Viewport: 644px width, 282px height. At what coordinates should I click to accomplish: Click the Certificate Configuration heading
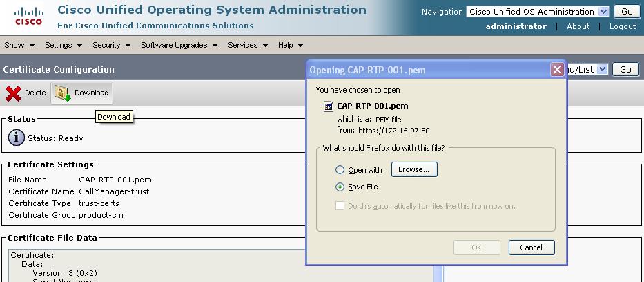click(x=58, y=70)
